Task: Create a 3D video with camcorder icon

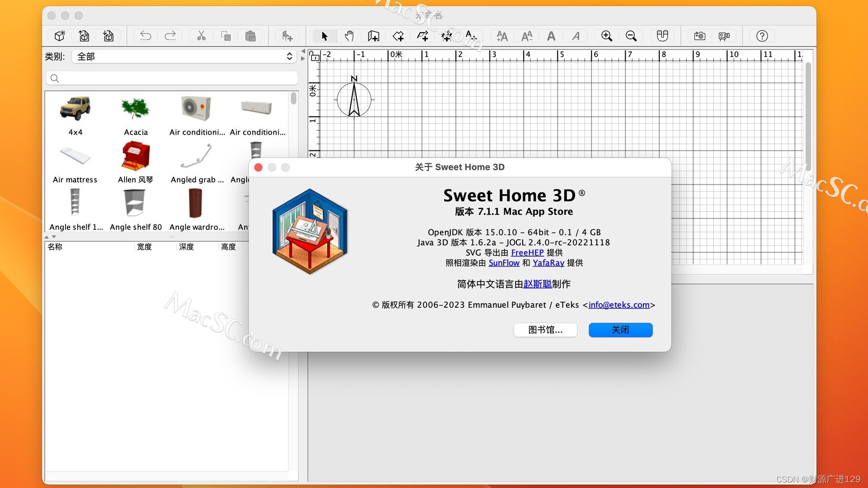Action: coord(724,36)
